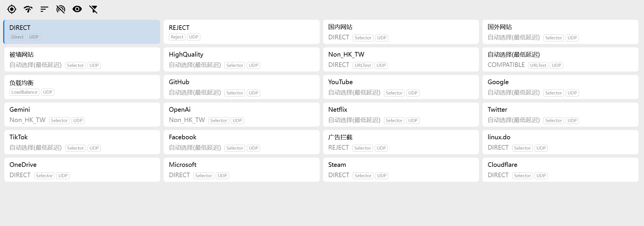Click the locate current proxy target icon
Screen dimensions: 644x226
[x=12, y=9]
